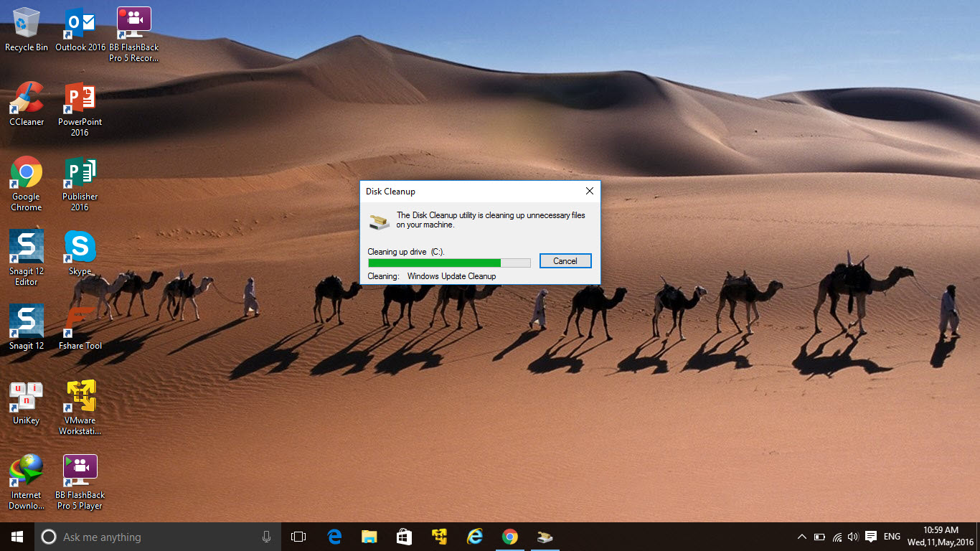Cancel the Disk Cleanup operation
Image resolution: width=980 pixels, height=551 pixels.
565,261
